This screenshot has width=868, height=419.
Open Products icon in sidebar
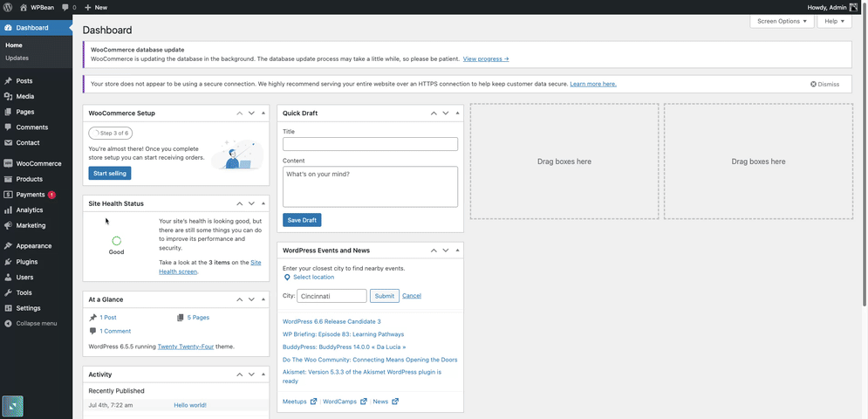pyautogui.click(x=8, y=179)
